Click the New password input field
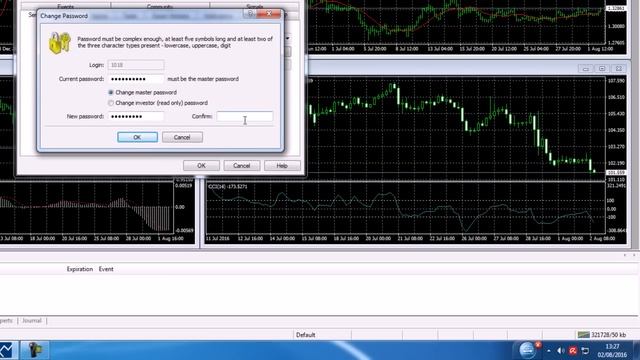The image size is (640, 360). (x=136, y=116)
